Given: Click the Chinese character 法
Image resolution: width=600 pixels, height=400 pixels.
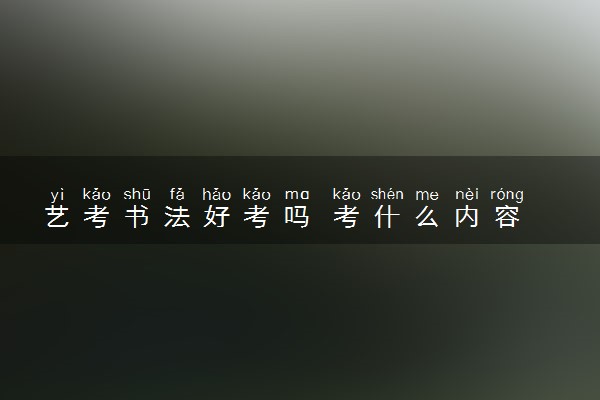Looking at the screenshot, I should coord(177,217).
